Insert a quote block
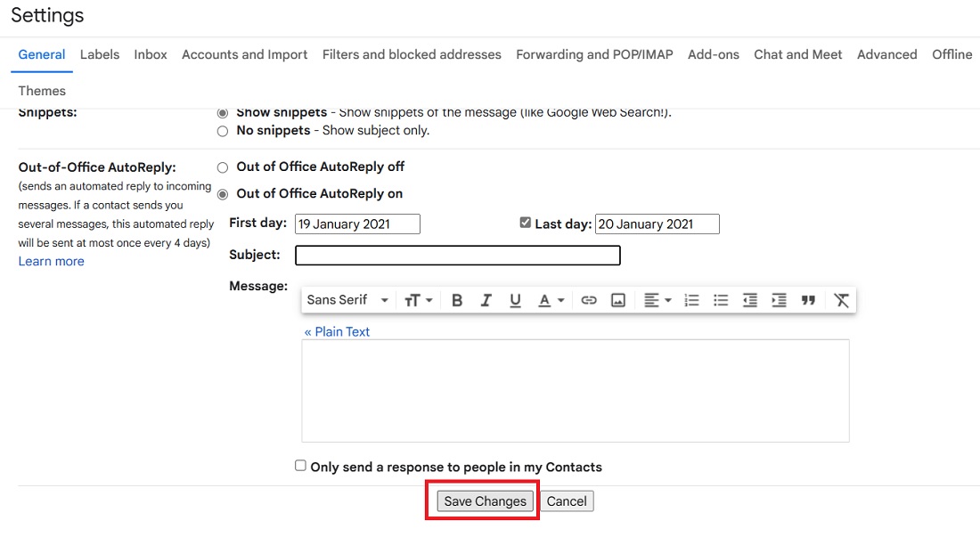 [808, 300]
